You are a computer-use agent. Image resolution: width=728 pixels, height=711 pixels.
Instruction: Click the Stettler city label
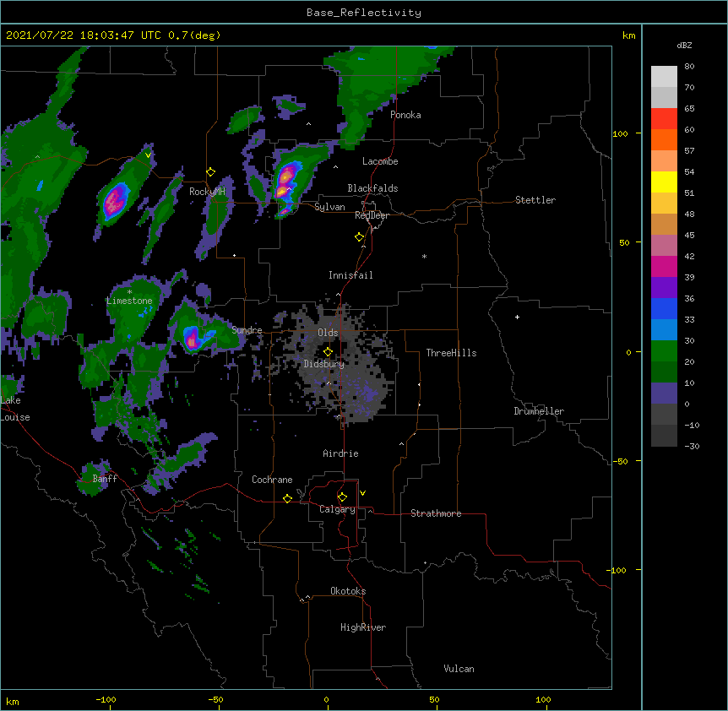coord(535,200)
